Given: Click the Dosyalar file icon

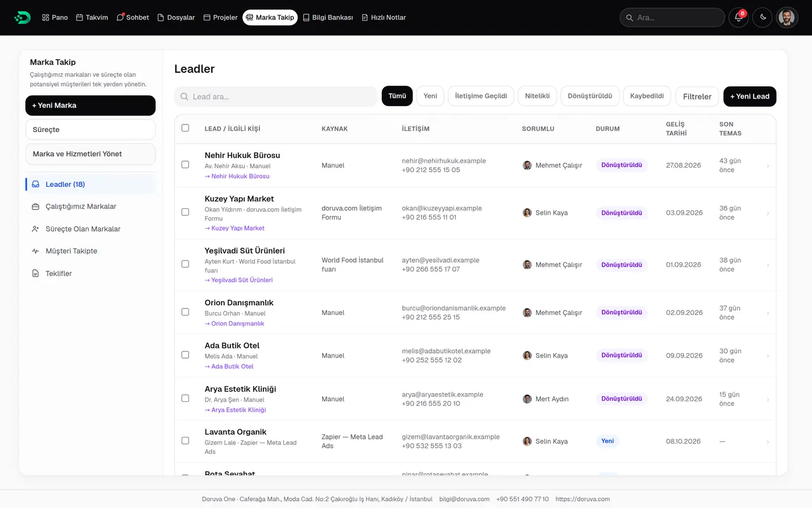Looking at the screenshot, I should coord(160,18).
